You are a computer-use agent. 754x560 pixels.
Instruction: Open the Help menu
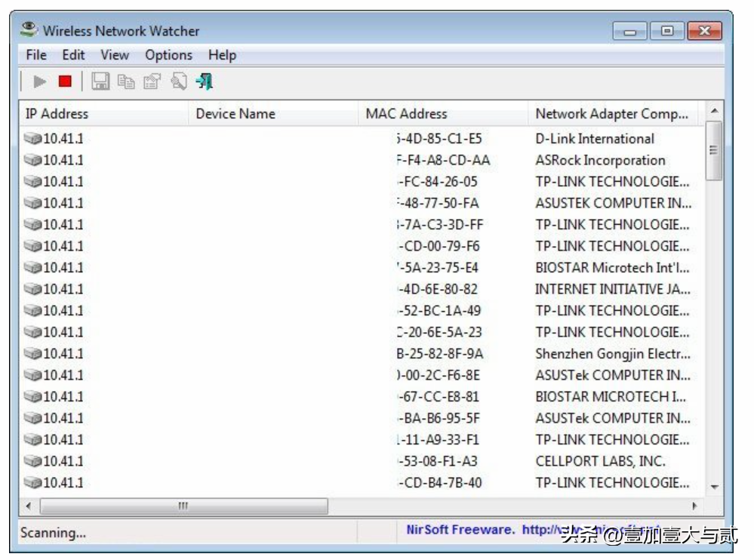point(222,55)
